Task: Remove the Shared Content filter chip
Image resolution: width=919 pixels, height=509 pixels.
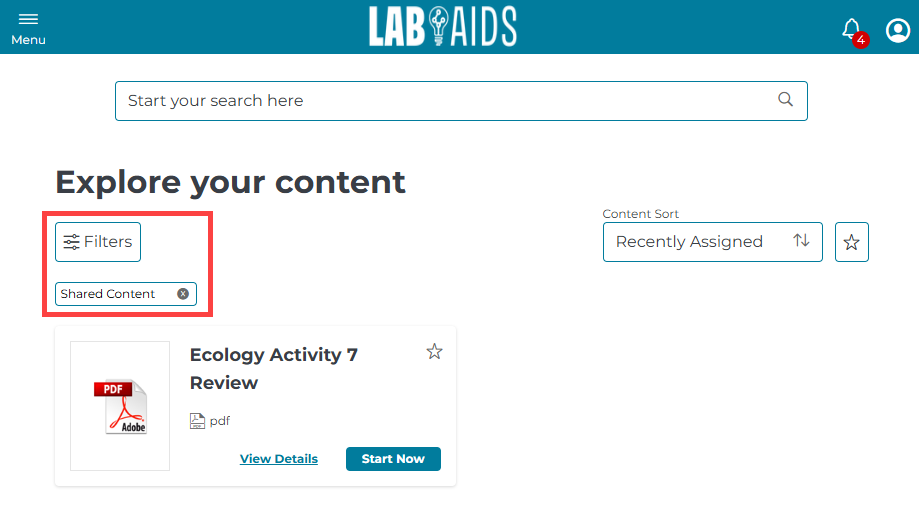Action: [x=183, y=294]
